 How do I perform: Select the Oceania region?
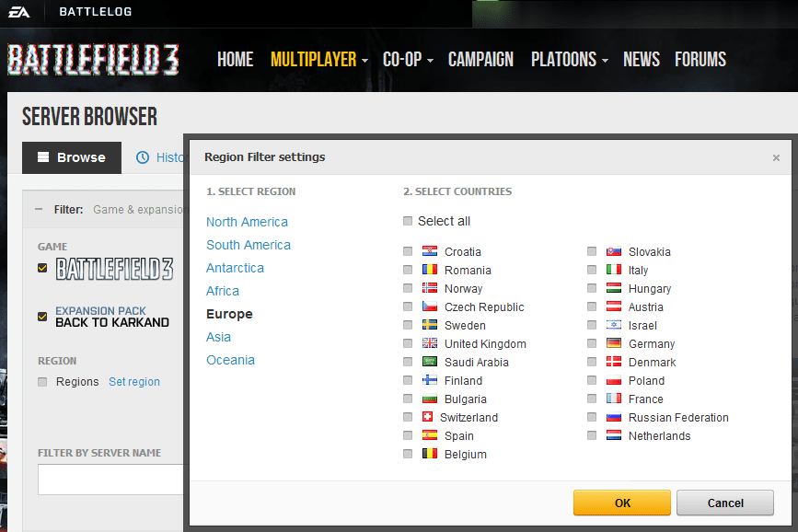[x=230, y=360]
